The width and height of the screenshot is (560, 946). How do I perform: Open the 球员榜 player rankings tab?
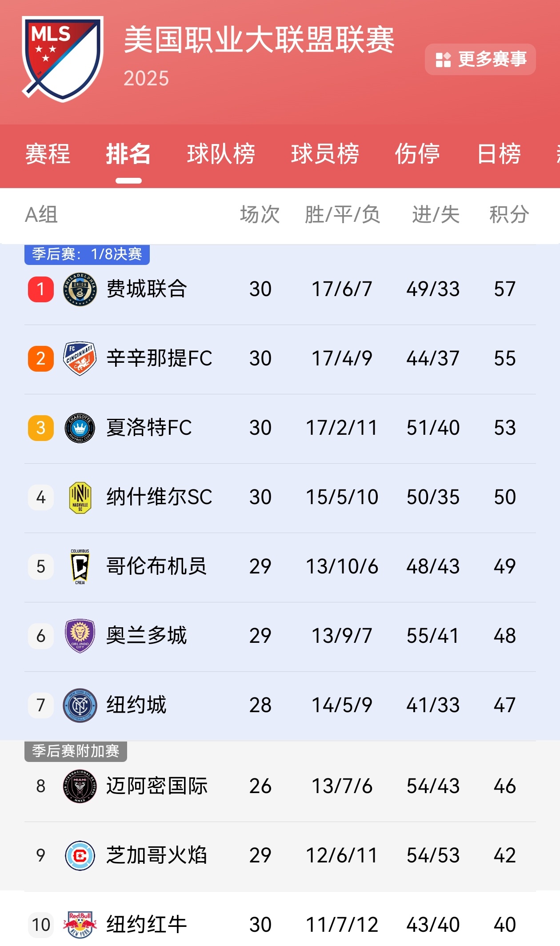325,154
